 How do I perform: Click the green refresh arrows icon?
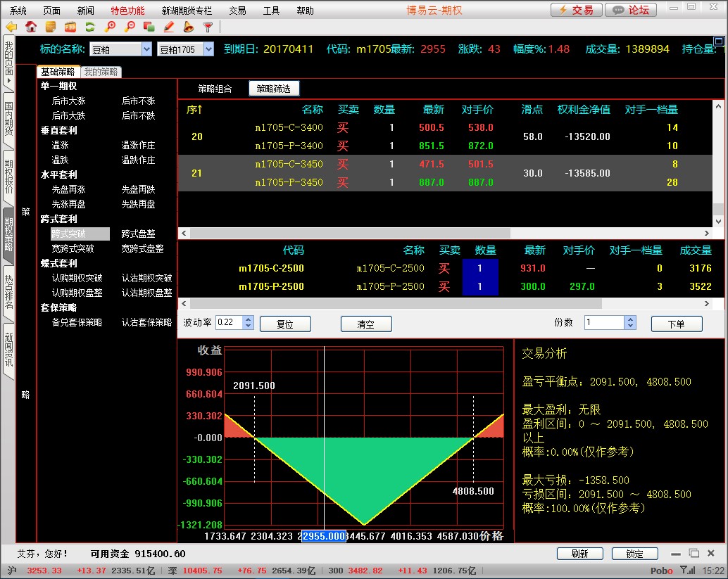coord(90,27)
